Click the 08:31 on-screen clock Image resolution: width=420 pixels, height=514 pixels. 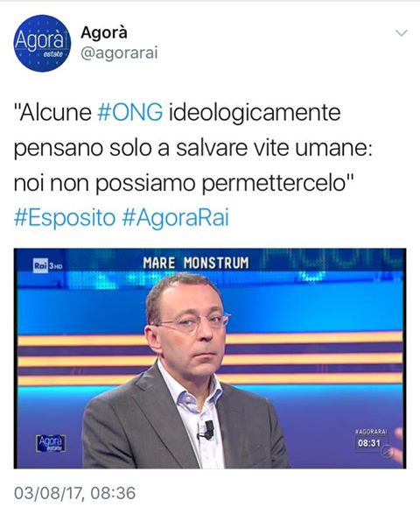[369, 443]
